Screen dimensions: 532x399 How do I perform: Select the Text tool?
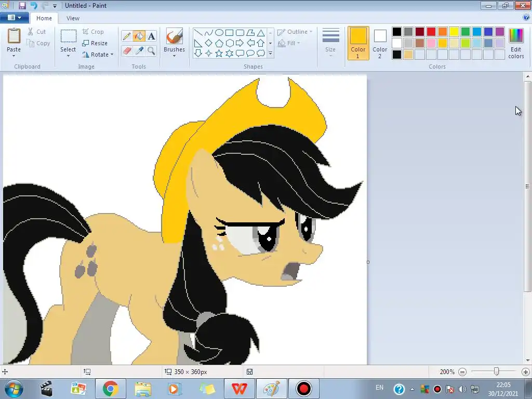151,36
